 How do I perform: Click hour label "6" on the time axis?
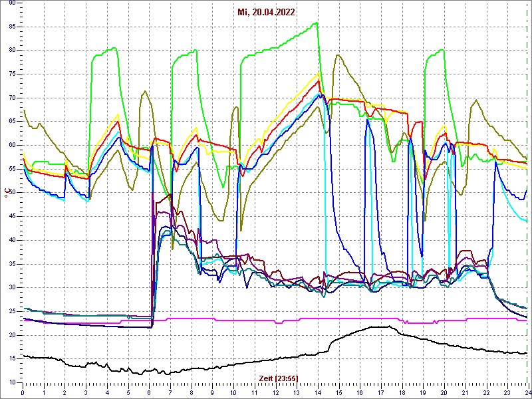(149, 393)
